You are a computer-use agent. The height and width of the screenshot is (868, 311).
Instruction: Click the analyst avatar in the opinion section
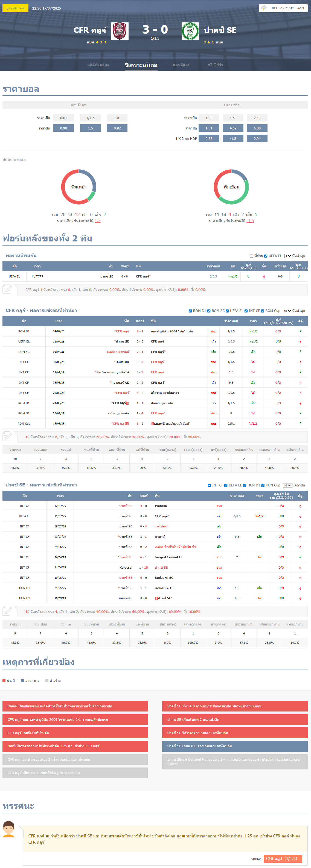point(9,829)
